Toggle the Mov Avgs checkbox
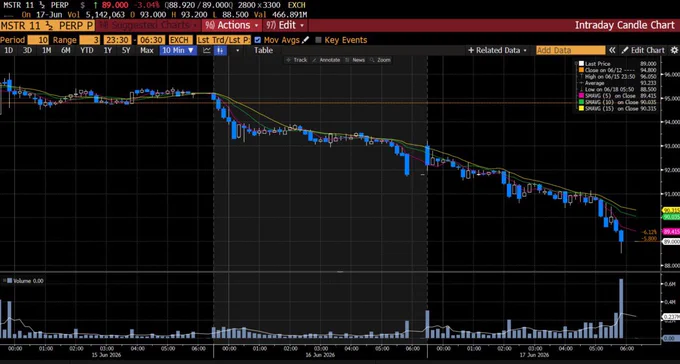Screen dimensions: 680x364 coord(258,40)
